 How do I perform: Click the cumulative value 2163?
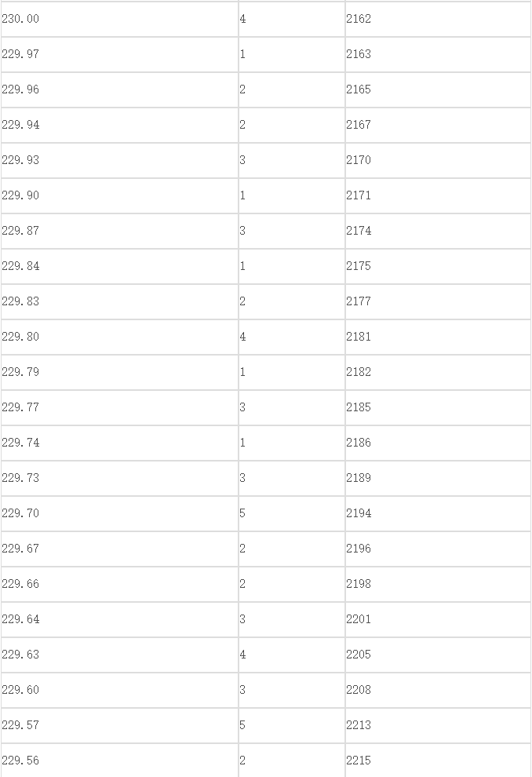[x=438, y=54]
